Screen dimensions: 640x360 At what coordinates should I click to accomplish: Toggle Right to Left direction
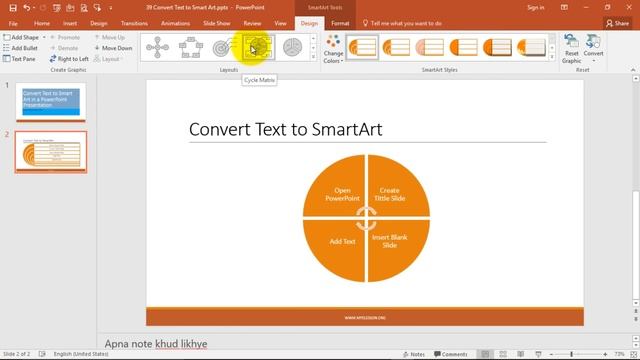[x=69, y=59]
